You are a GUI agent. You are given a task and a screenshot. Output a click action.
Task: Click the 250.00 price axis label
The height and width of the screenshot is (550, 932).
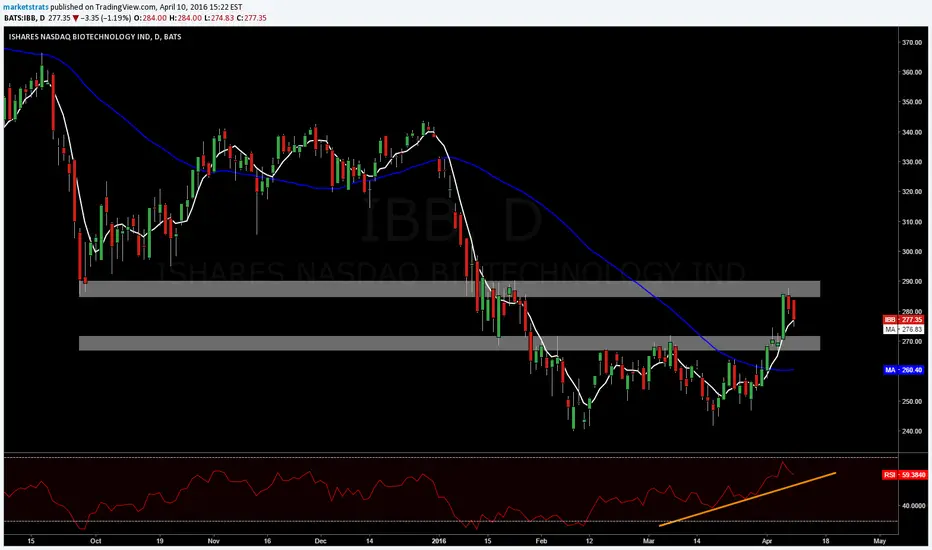912,401
